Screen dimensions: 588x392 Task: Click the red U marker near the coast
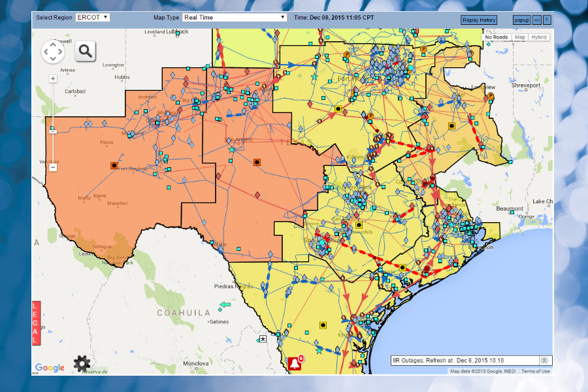427,269
